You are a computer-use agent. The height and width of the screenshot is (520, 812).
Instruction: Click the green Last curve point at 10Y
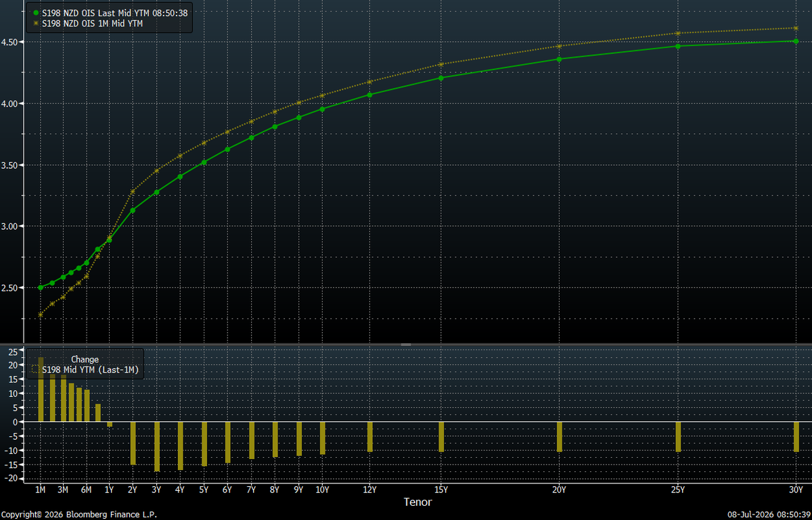tap(322, 109)
